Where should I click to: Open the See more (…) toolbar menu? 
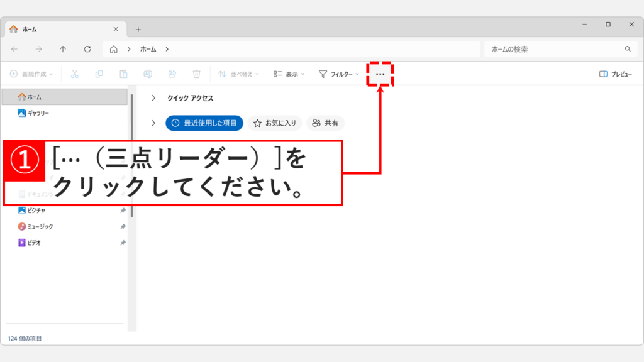pyautogui.click(x=380, y=74)
